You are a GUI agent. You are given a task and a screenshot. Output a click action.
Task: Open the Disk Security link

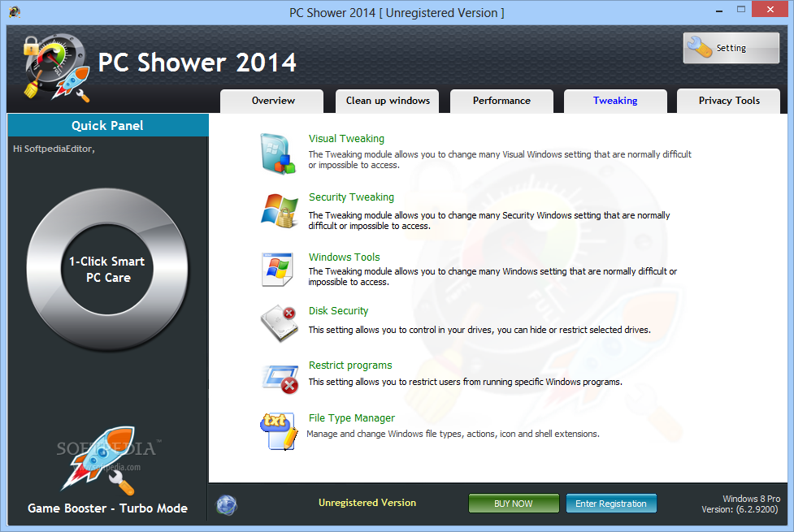tap(338, 311)
